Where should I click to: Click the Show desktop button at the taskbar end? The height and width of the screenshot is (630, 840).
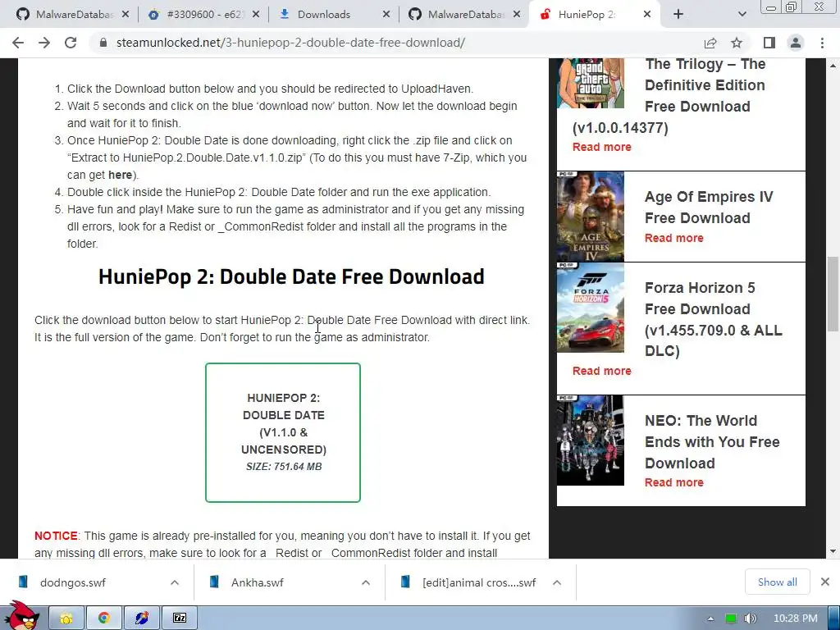pos(833,619)
